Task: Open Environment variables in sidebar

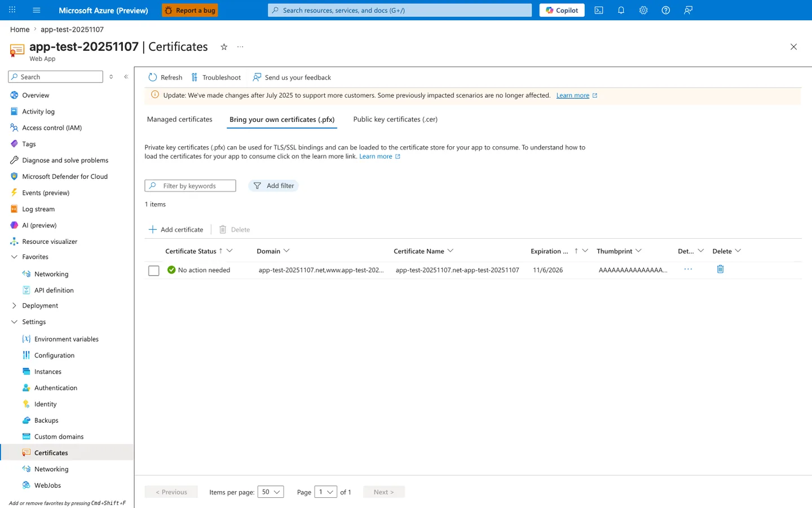Action: (x=67, y=339)
